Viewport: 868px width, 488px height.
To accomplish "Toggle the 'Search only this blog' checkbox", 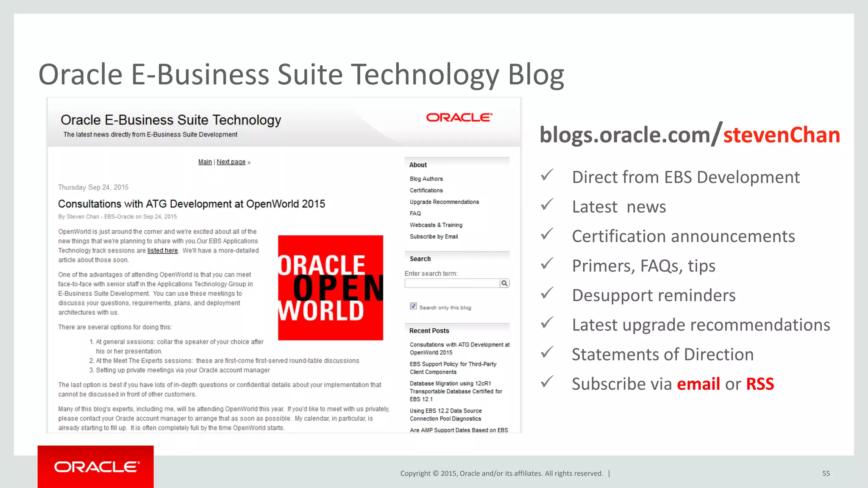I will tap(413, 306).
